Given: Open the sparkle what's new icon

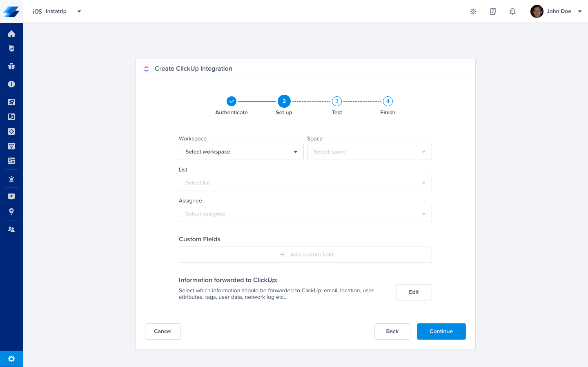Looking at the screenshot, I should click(x=473, y=11).
